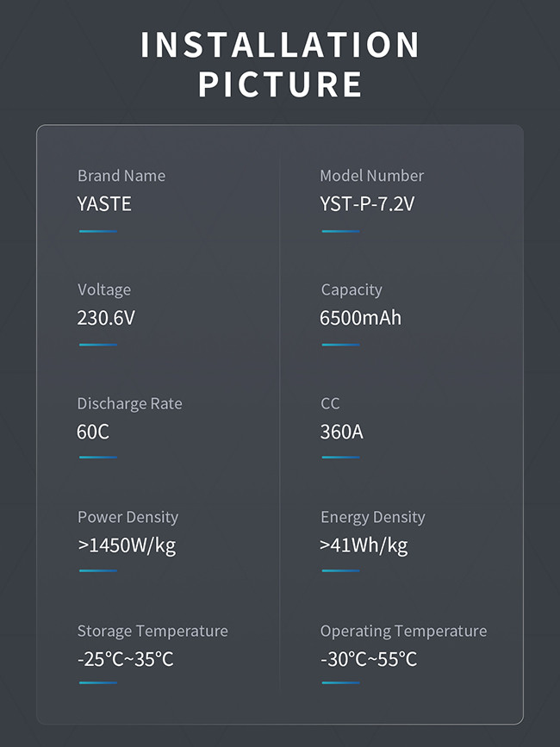The width and height of the screenshot is (560, 747).
Task: Select the Storage Temperature label
Action: point(152,632)
